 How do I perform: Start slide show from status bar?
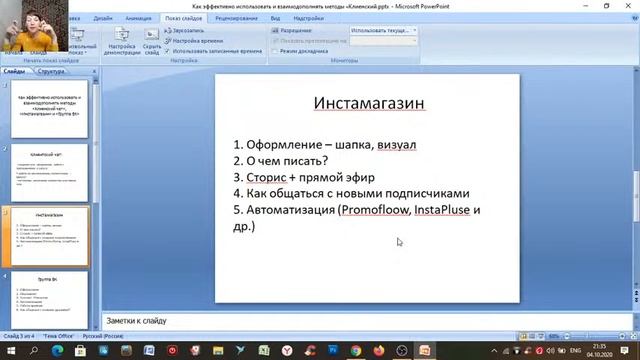[x=541, y=336]
